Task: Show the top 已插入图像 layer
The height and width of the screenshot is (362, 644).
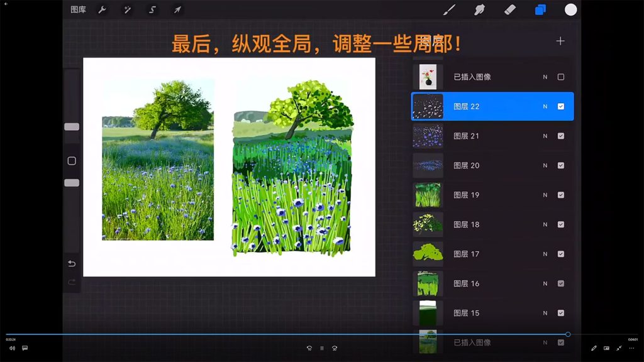Action: [561, 77]
